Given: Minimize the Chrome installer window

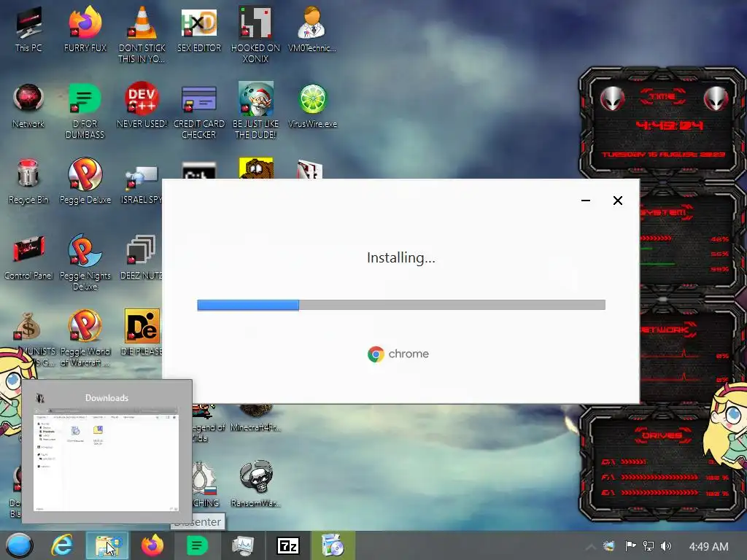Looking at the screenshot, I should 586,201.
